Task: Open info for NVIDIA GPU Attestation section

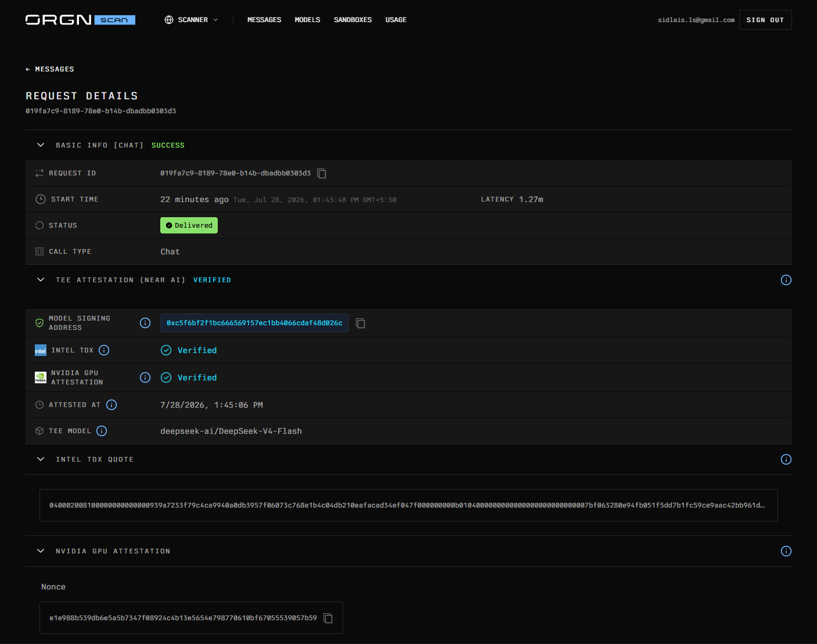Action: (786, 551)
